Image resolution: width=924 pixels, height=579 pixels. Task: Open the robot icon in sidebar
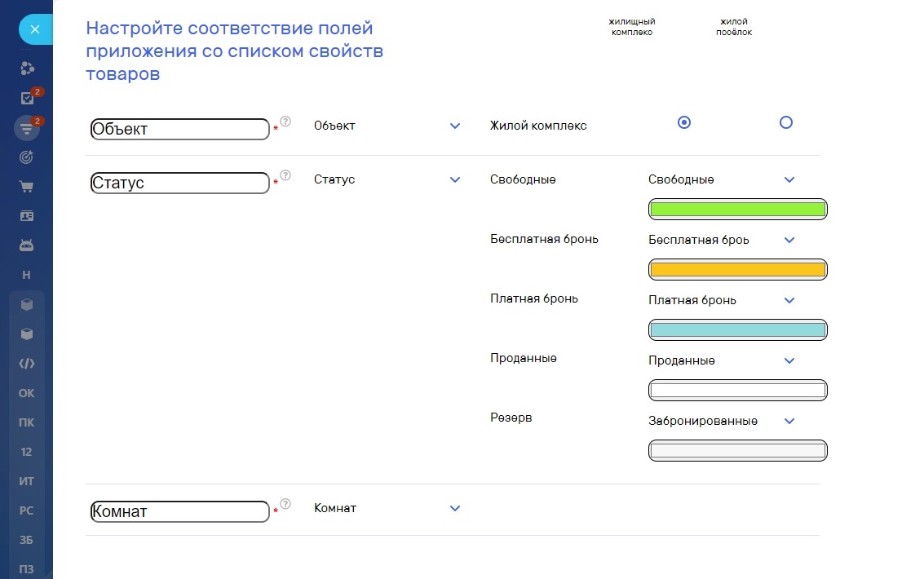tap(27, 245)
